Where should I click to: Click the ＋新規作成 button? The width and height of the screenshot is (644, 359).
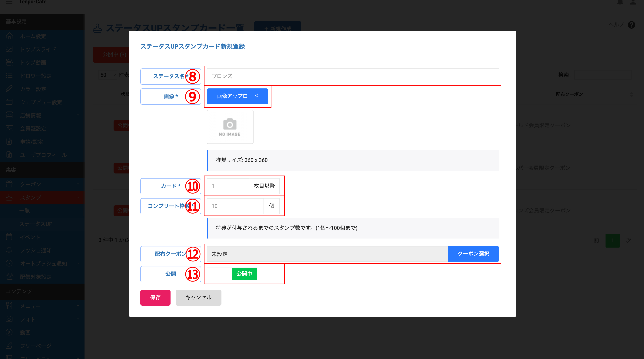(x=277, y=26)
